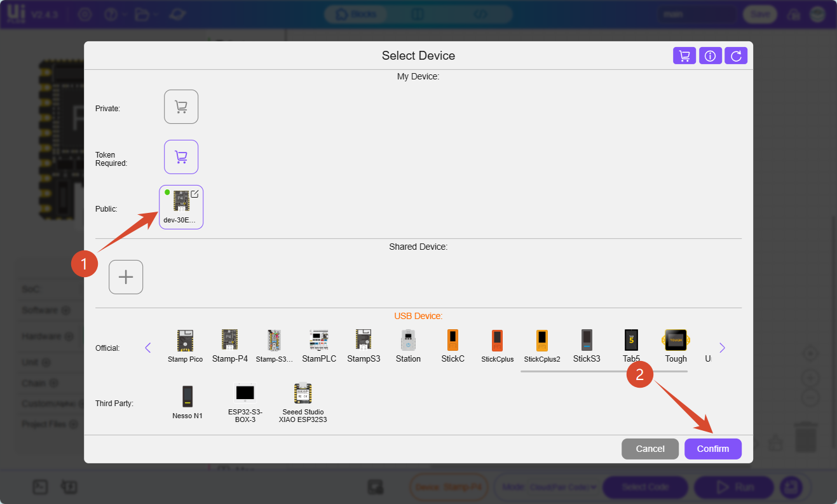Screen dimensions: 837x504
Task: Edit the dev-30E public device
Action: pyautogui.click(x=194, y=194)
